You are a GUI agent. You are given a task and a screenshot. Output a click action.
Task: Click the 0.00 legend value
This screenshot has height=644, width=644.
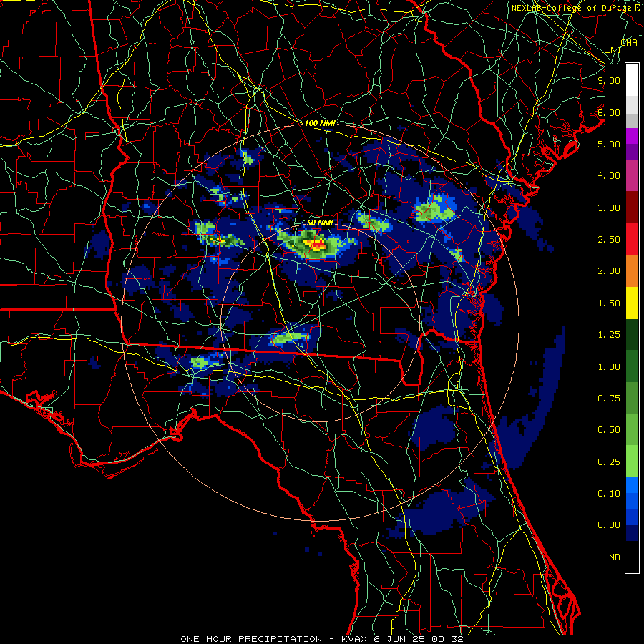pyautogui.click(x=609, y=525)
